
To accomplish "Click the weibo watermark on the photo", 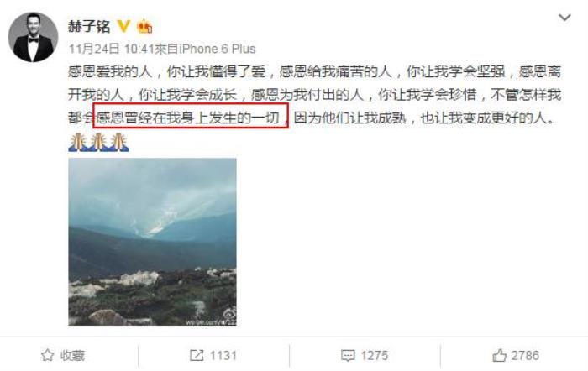I will click(x=212, y=318).
